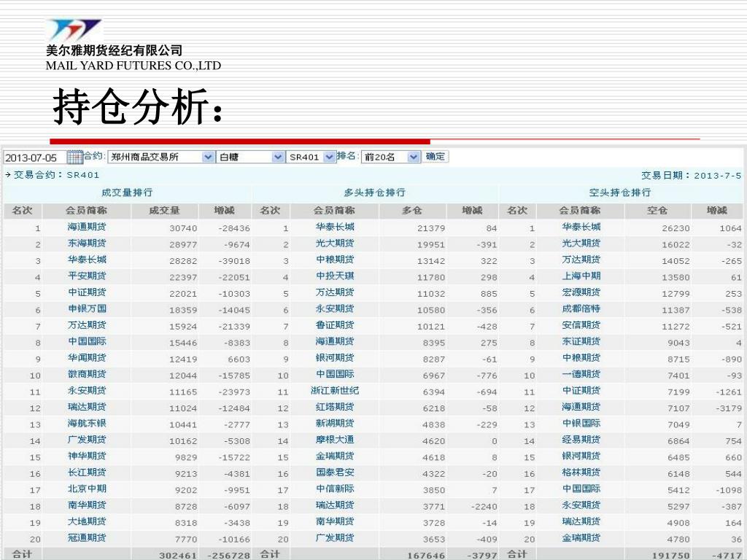Open 冠通期货 member link
Screen dimensions: 747x560
87,538
